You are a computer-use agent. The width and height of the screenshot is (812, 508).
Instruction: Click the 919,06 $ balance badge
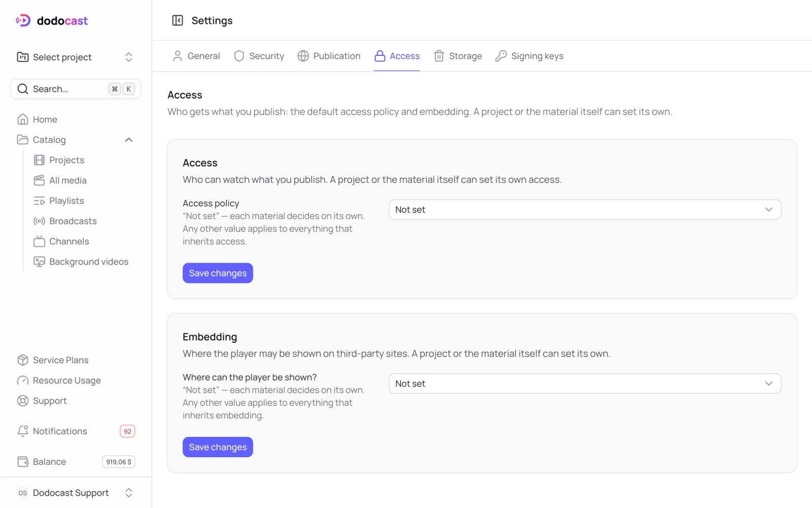[x=119, y=462]
